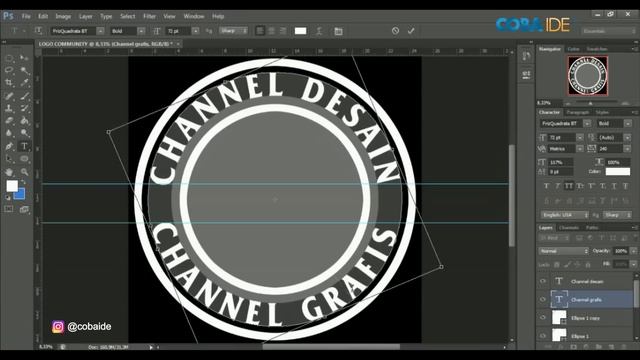This screenshot has width=640, height=360.
Task: Select the Horizontal Type tool in toolbox
Action: click(x=24, y=146)
